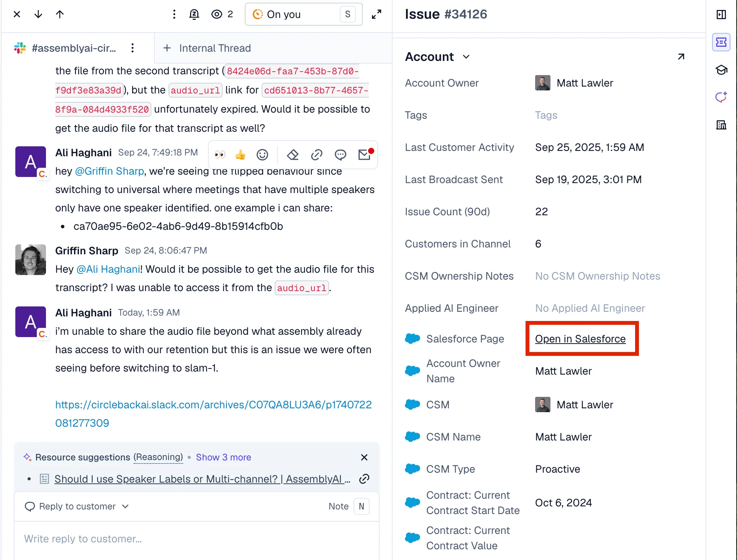Click the AI sparkle chat sidebar icon
This screenshot has height=560, width=737.
pos(721,97)
